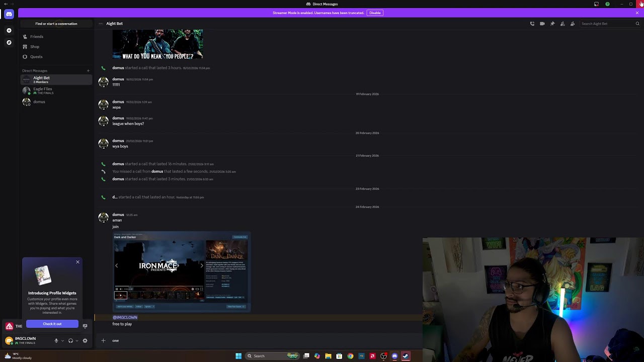
Task: Open OBS Studio from the taskbar
Action: click(383, 356)
